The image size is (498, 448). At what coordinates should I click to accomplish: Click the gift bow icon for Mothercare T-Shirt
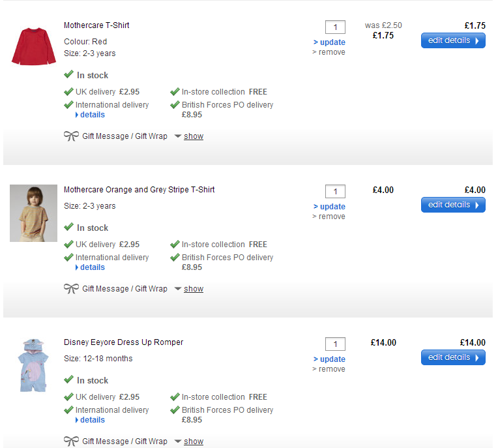point(71,136)
